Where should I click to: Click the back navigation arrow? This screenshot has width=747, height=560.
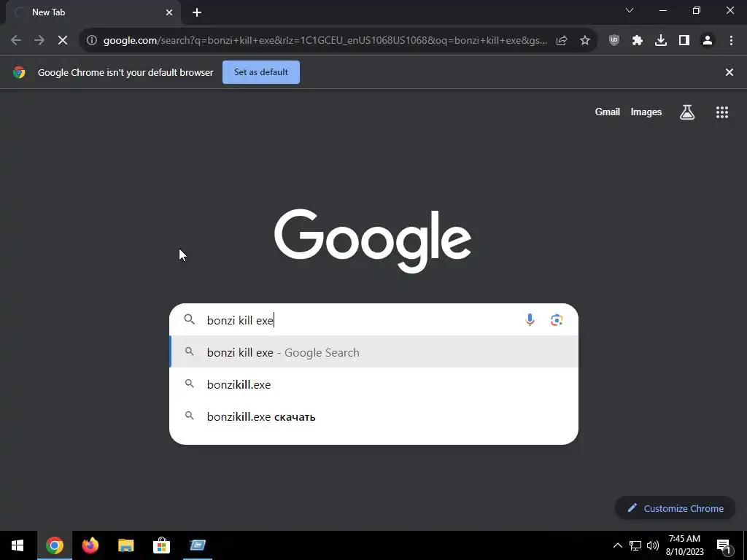tap(16, 41)
